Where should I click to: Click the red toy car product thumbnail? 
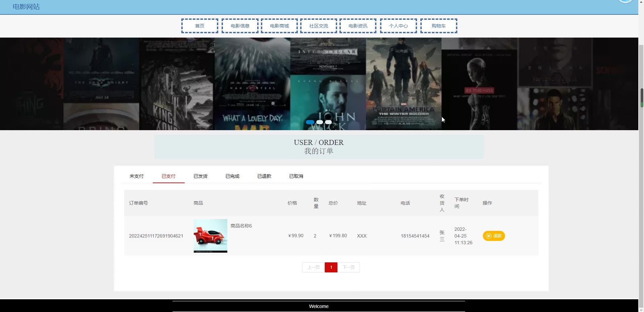pyautogui.click(x=211, y=236)
